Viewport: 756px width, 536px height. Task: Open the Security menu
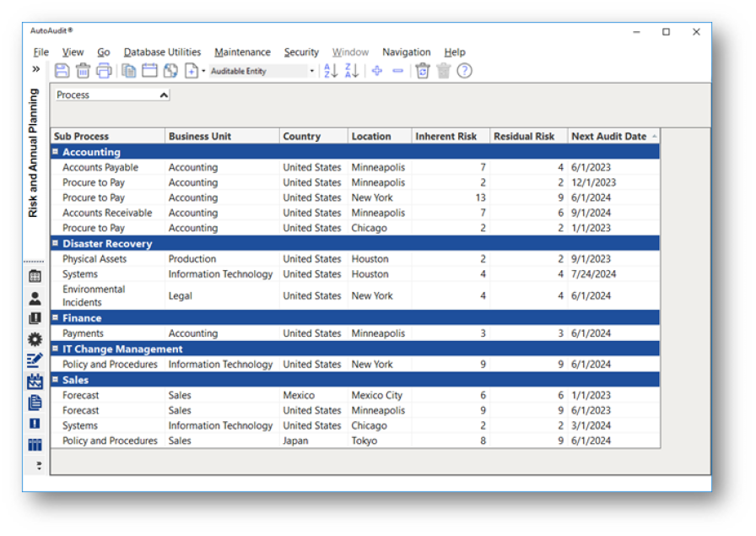tap(301, 52)
